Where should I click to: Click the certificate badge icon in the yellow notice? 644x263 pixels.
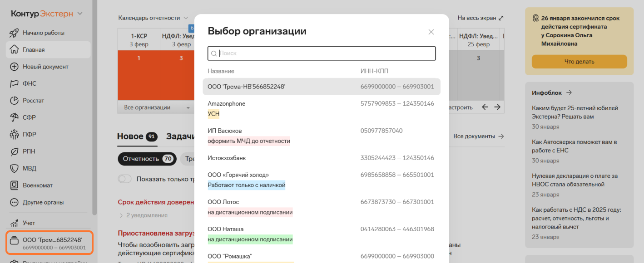coord(535,19)
